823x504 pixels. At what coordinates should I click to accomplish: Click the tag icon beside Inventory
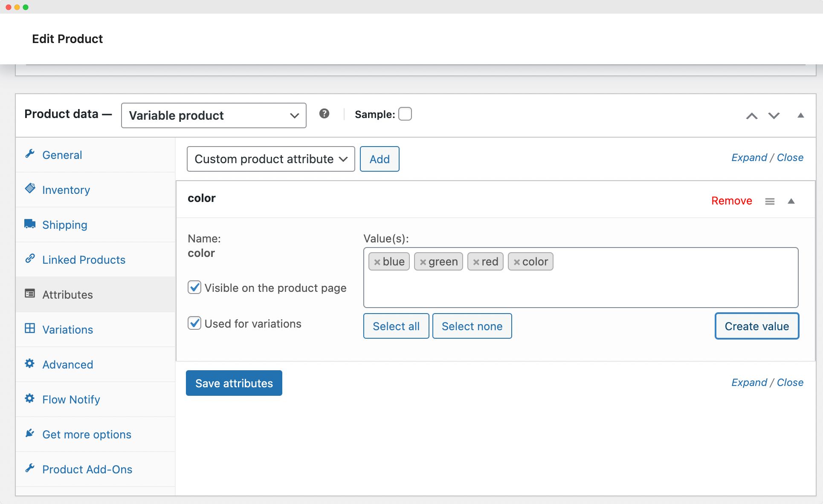point(30,188)
